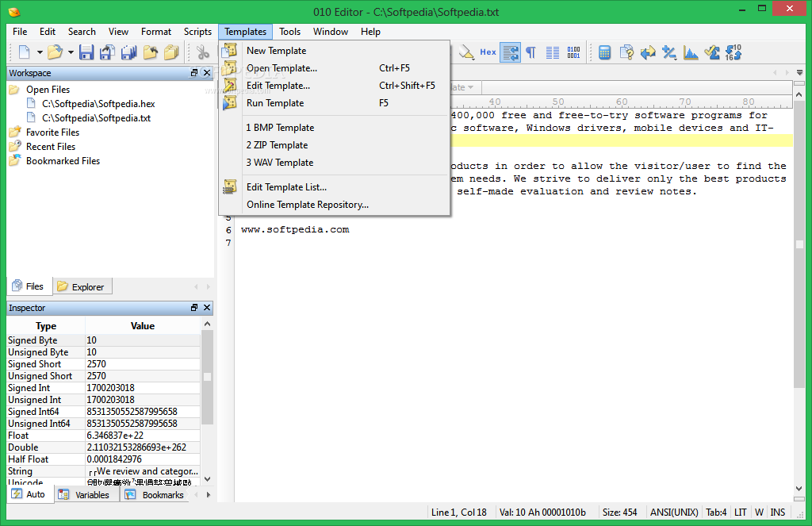Select Open Template... menu entry
812x526 pixels.
coord(334,68)
